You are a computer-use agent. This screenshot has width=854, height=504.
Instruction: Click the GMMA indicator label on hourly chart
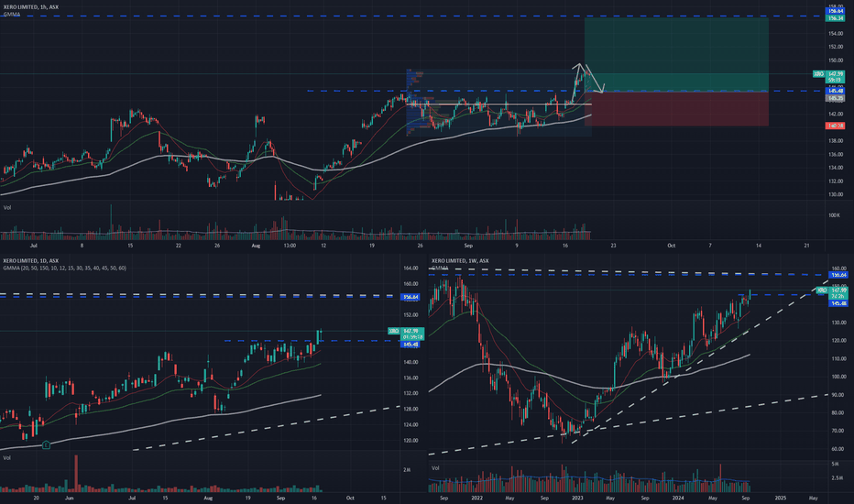[x=11, y=15]
